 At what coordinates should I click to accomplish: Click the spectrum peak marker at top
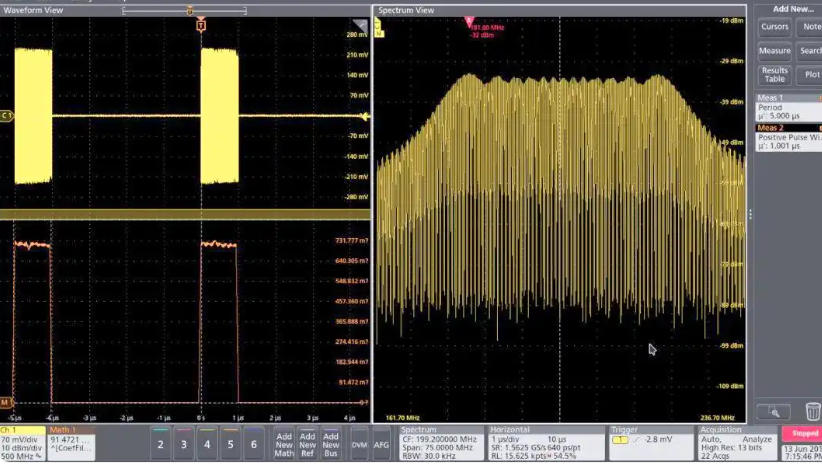tap(467, 20)
